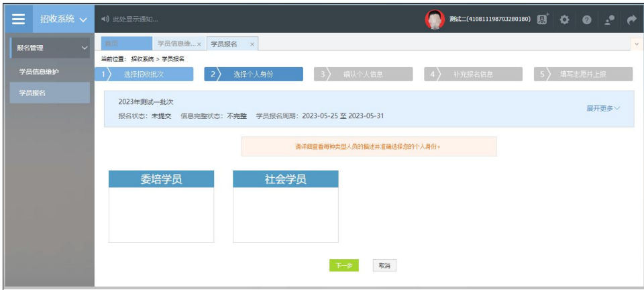The image size is (644, 290).
Task: Click the 此处显示通知 notification text
Action: pyautogui.click(x=135, y=19)
